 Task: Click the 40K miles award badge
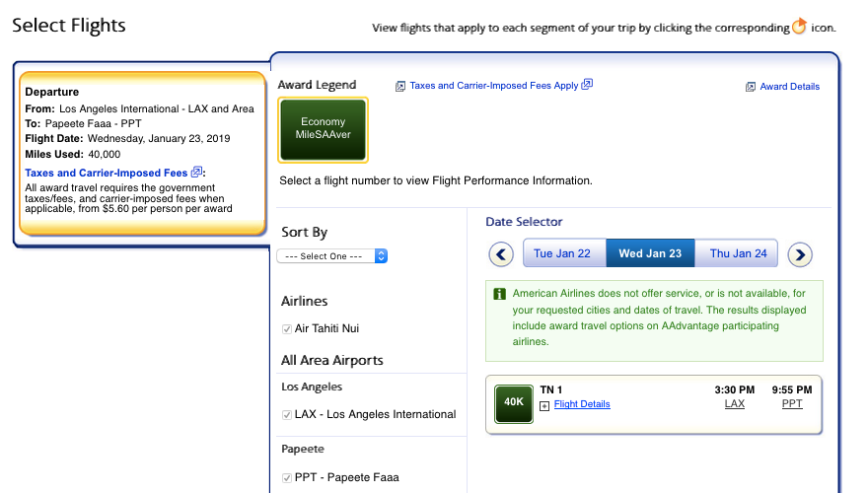pos(514,402)
